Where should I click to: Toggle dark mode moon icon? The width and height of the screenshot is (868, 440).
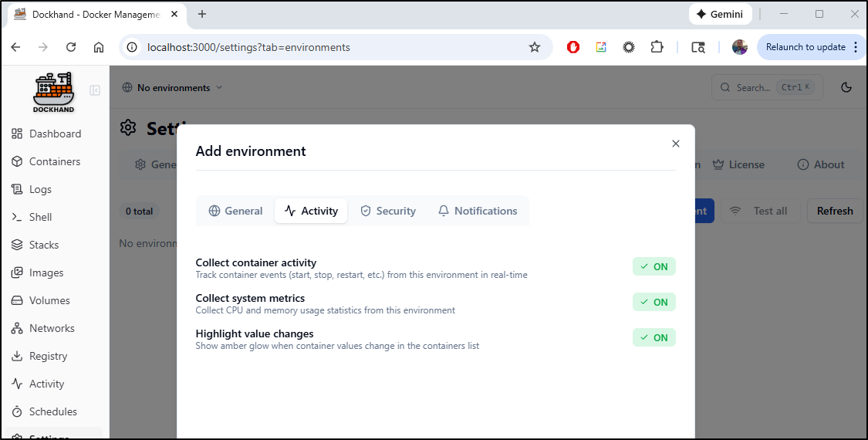click(846, 87)
